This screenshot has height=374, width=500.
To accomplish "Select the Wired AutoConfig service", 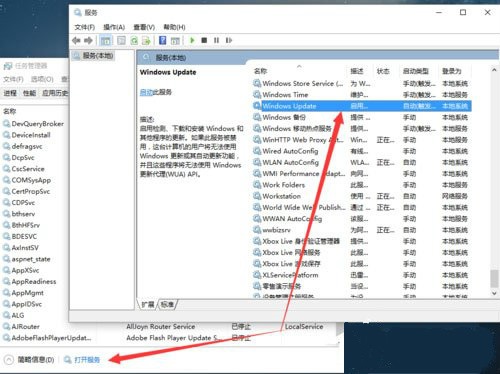I will pos(362,151).
